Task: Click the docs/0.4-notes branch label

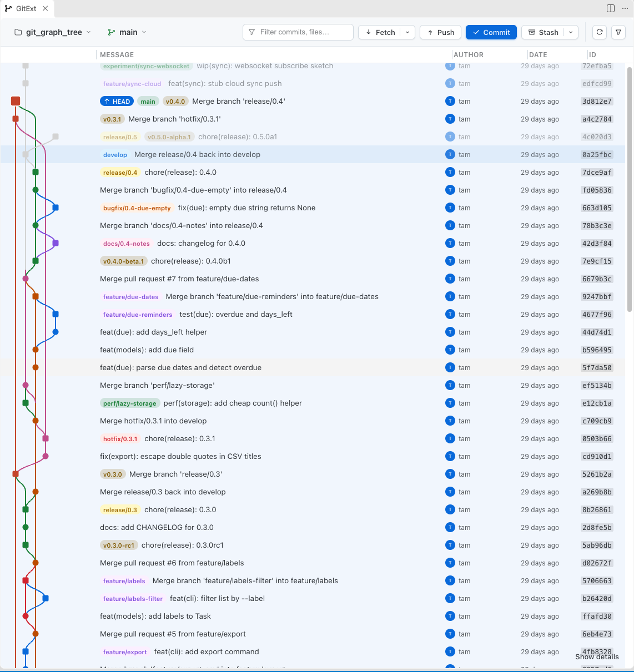Action: pyautogui.click(x=127, y=244)
